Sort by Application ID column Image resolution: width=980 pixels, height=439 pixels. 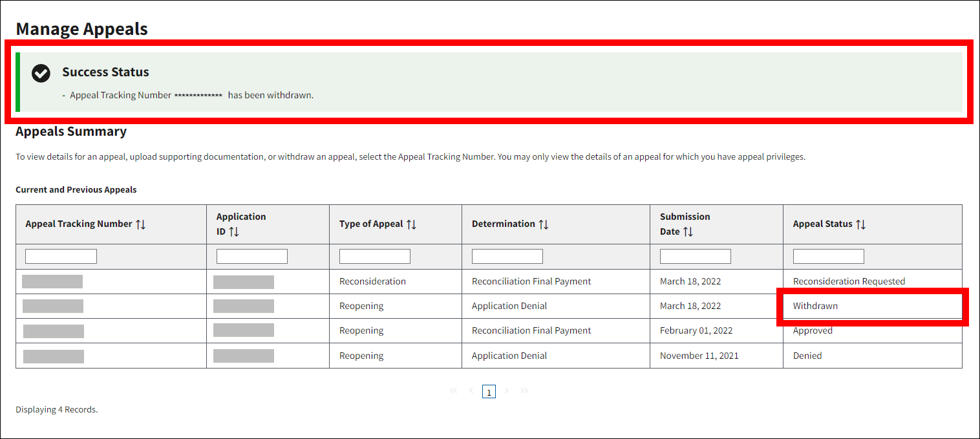(x=234, y=231)
